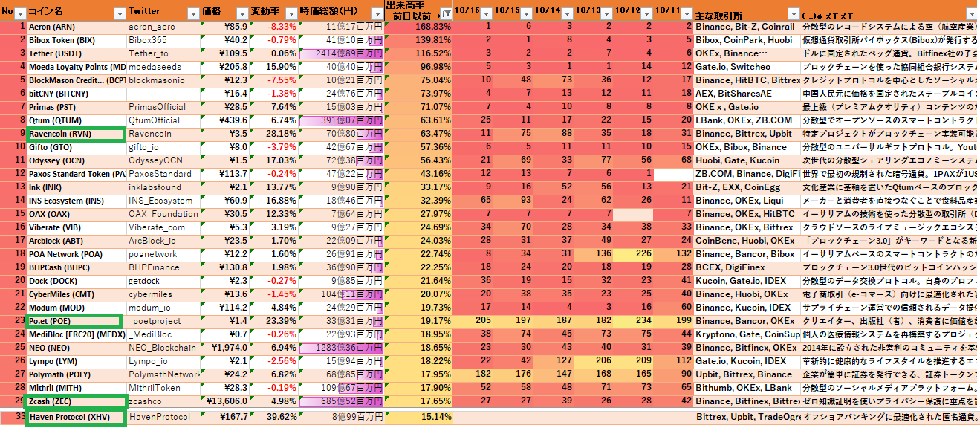980x428 pixels.
Task: Expand the 価格 column filter arrow
Action: pyautogui.click(x=241, y=14)
